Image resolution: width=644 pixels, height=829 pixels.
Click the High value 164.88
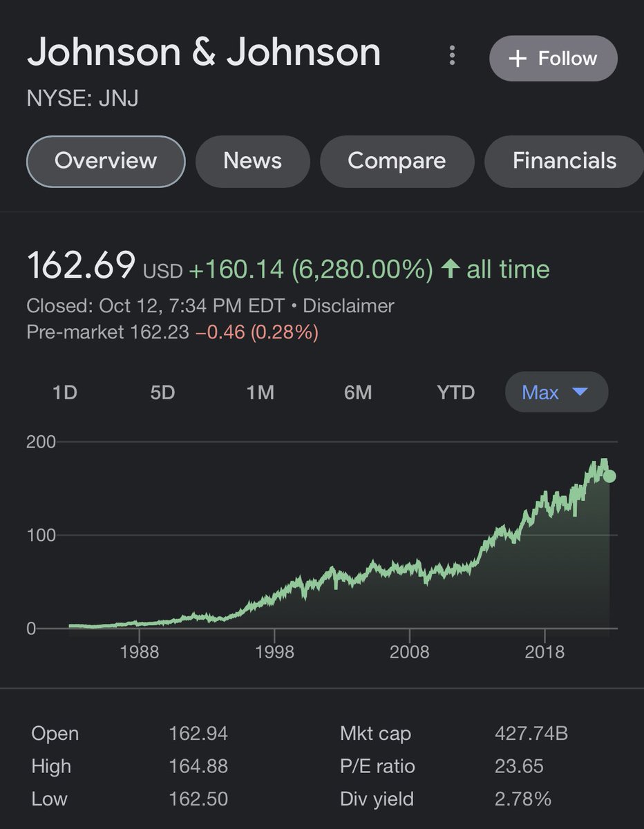198,767
